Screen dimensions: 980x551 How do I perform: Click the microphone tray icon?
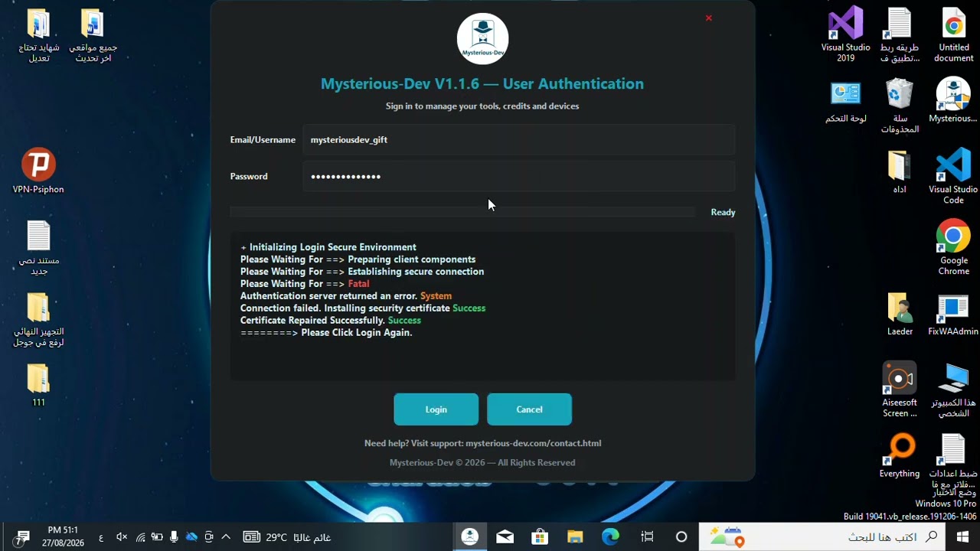click(x=175, y=537)
